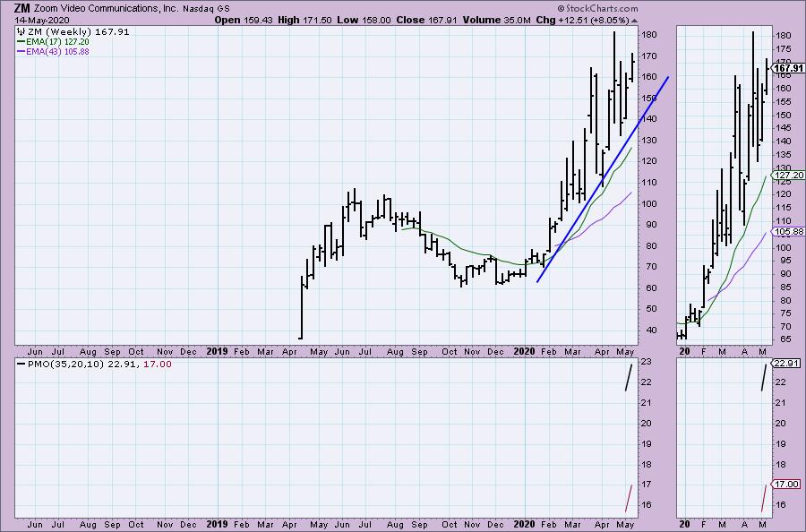Click the 155 label on the right panel axis
806x532 pixels.
pos(783,102)
